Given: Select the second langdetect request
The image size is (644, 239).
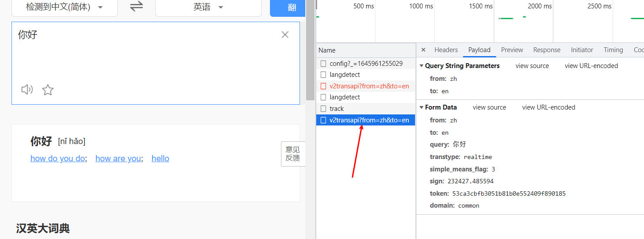Looking at the screenshot, I should pos(366,97).
